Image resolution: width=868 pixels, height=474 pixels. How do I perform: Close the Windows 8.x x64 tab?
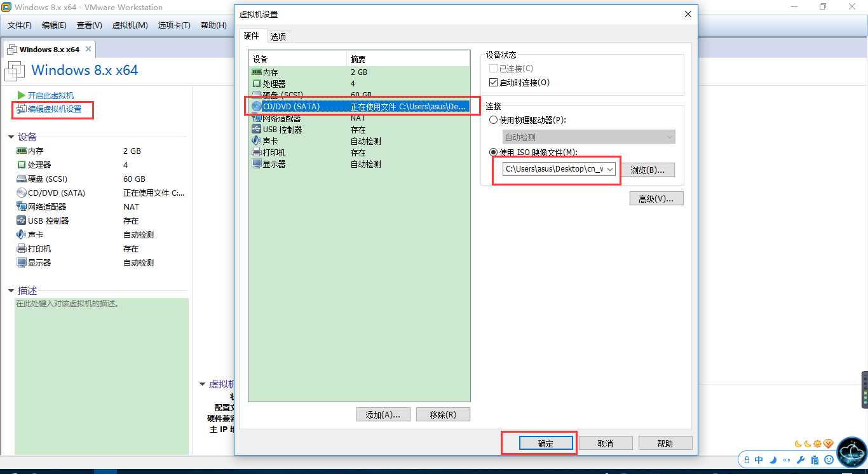point(88,49)
